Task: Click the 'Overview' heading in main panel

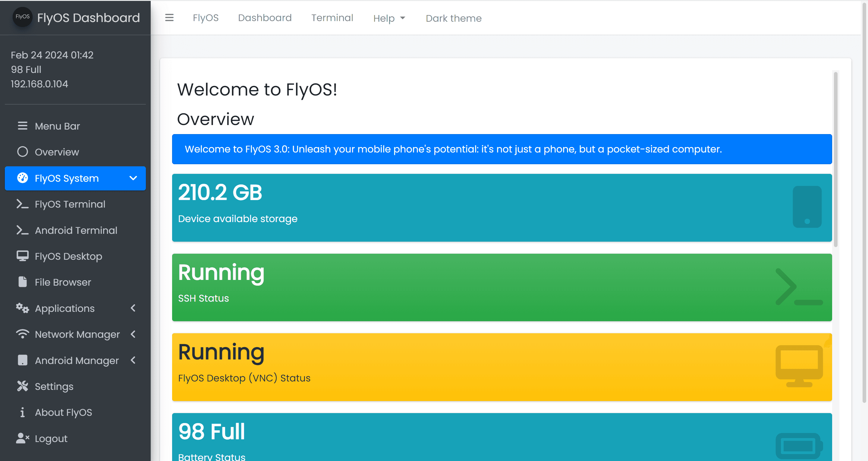Action: click(x=215, y=119)
